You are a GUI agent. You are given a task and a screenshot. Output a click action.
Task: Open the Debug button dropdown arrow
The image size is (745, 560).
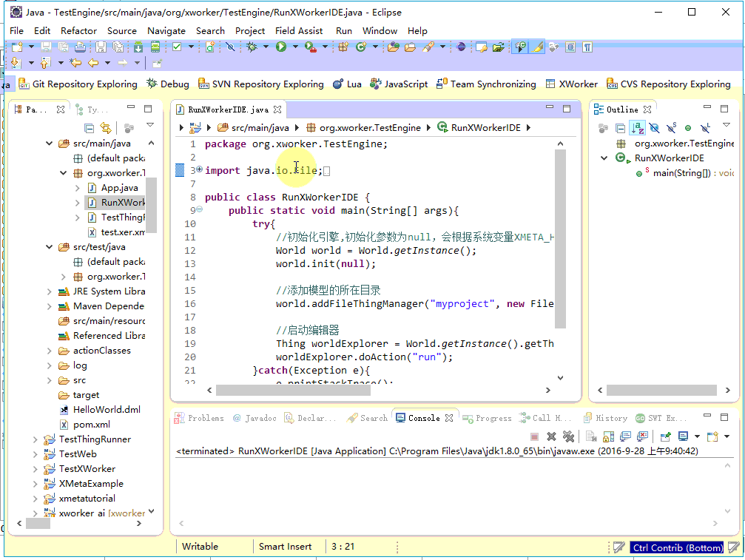pyautogui.click(x=266, y=47)
